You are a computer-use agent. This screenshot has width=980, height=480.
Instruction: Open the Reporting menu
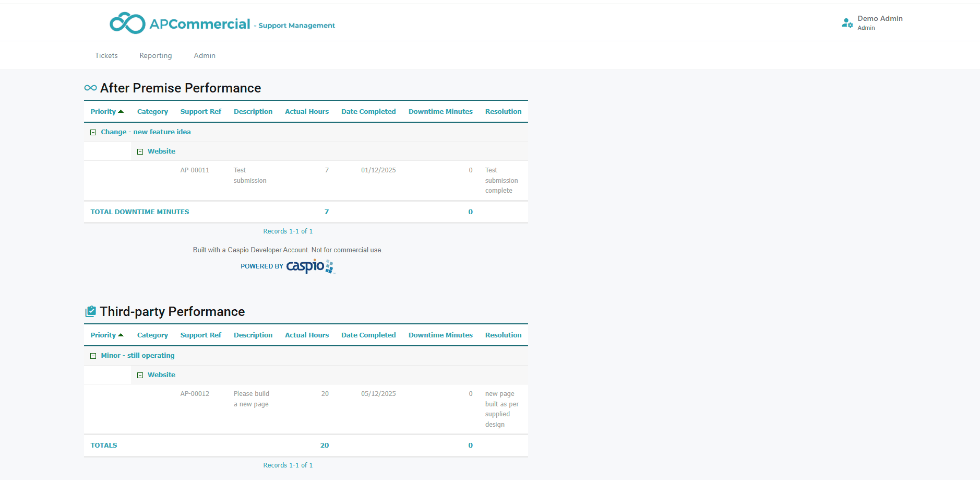(155, 55)
